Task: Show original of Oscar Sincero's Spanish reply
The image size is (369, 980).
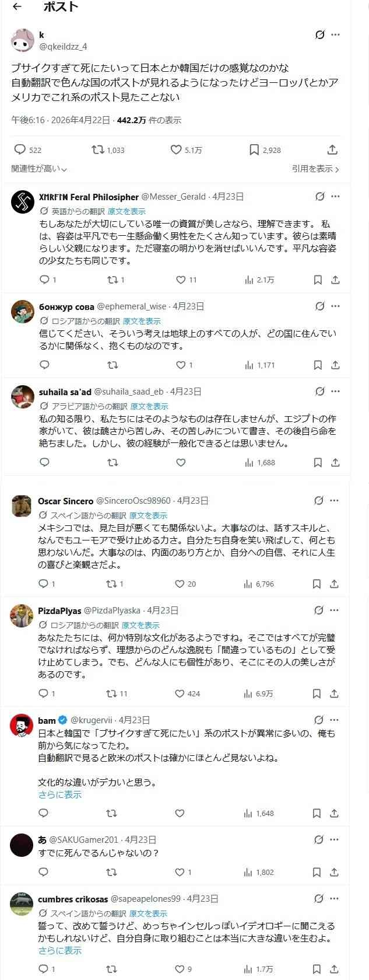Action: 148,515
